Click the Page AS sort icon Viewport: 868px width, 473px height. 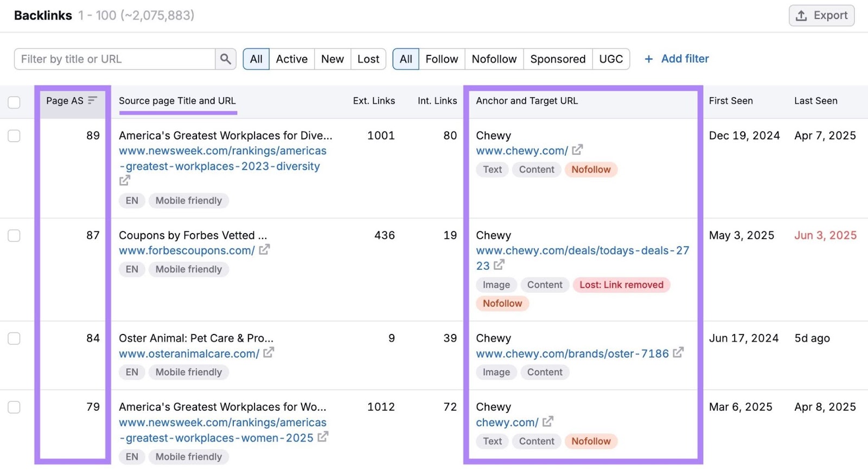(x=92, y=100)
